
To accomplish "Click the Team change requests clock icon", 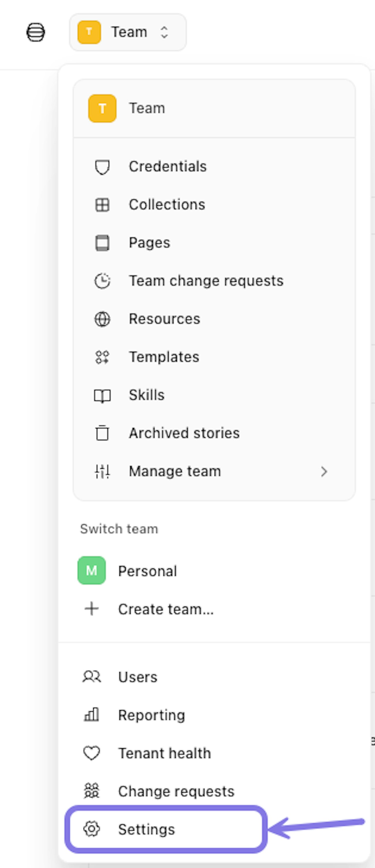I will [x=102, y=281].
